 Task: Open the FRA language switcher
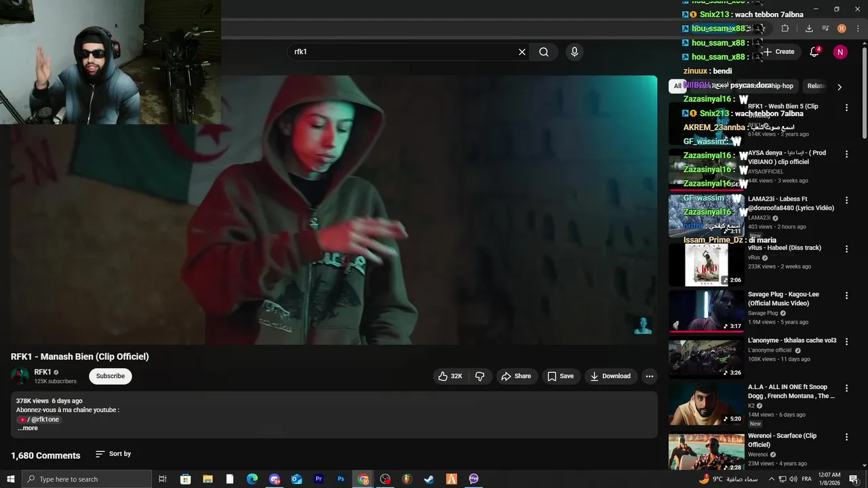[806, 479]
